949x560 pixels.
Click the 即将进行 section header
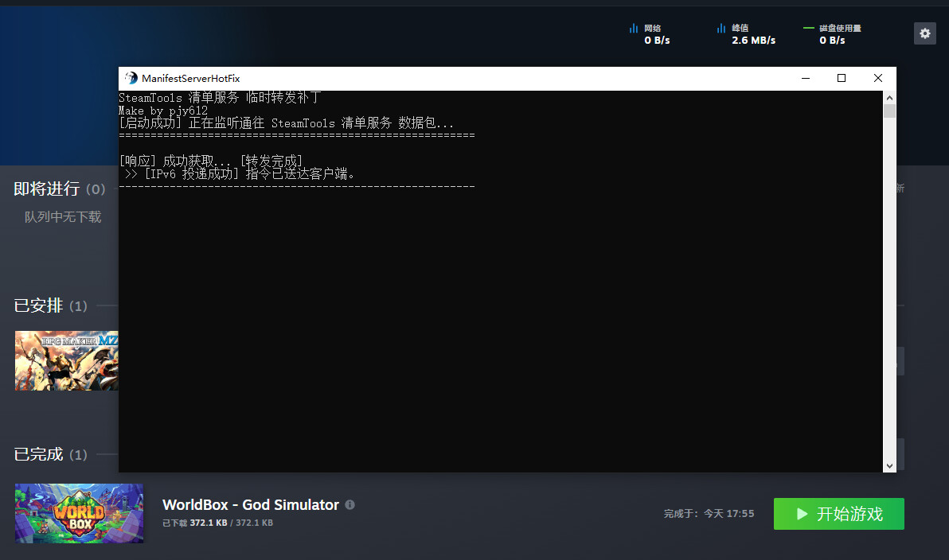(x=47, y=189)
